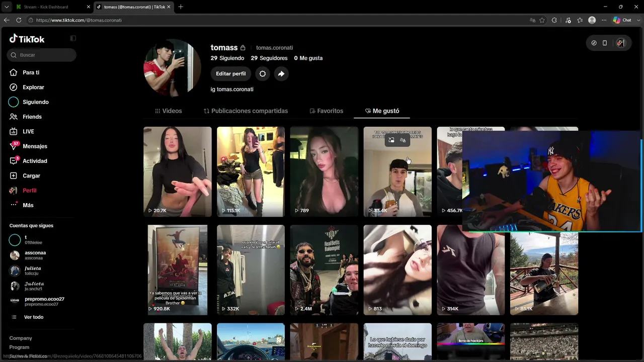This screenshot has width=644, height=362.
Task: Collapse the TikTok sidebar with the panel icon
Action: pos(73,39)
